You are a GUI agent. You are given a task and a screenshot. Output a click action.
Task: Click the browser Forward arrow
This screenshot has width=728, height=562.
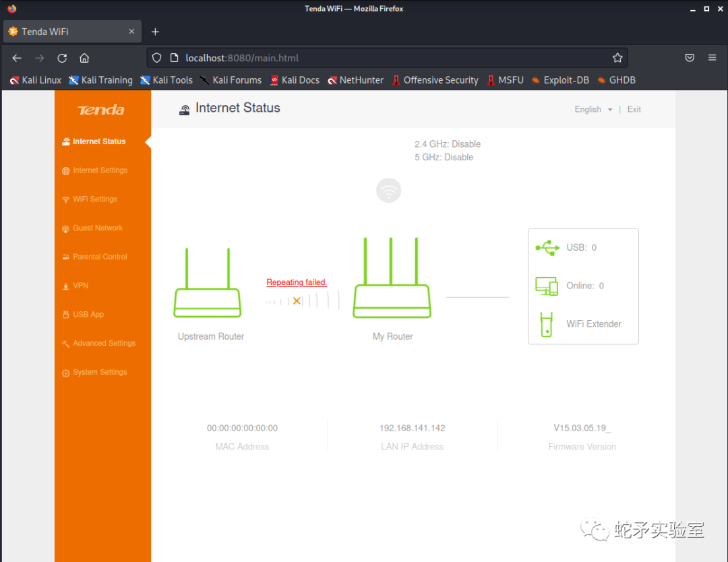[x=40, y=58]
